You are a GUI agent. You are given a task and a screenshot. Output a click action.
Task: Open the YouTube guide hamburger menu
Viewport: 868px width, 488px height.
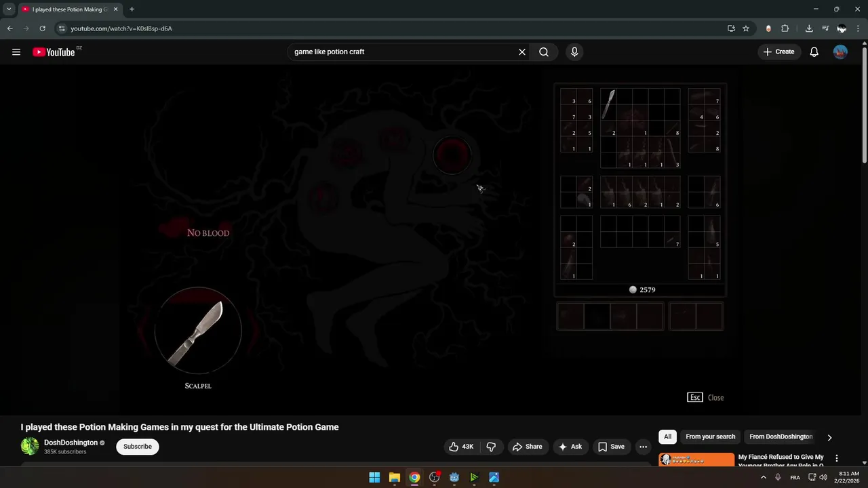click(16, 52)
